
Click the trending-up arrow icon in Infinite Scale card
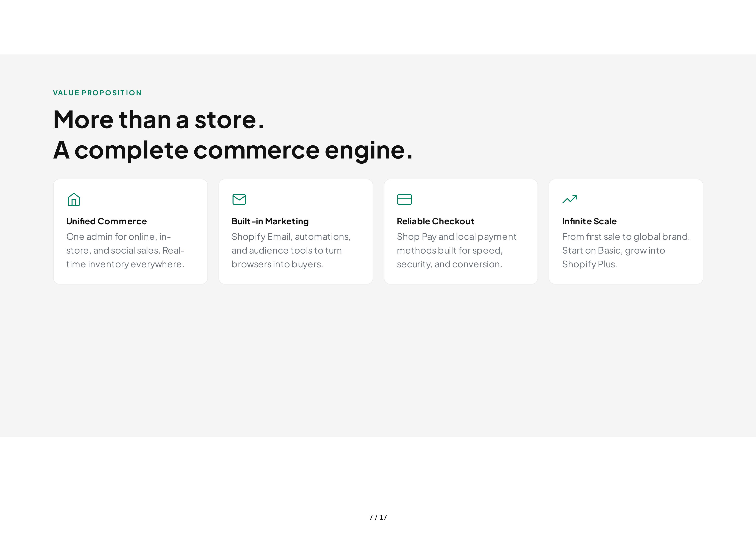tap(569, 199)
